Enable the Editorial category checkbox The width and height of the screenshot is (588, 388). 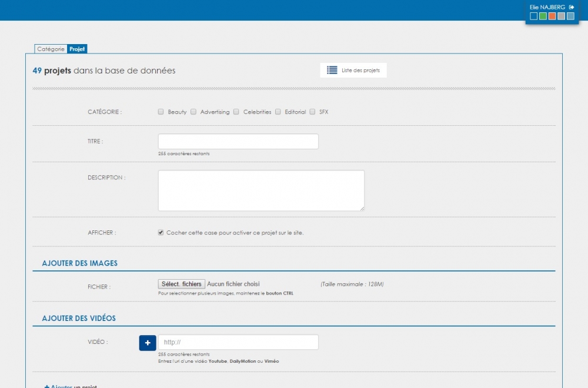tap(278, 112)
